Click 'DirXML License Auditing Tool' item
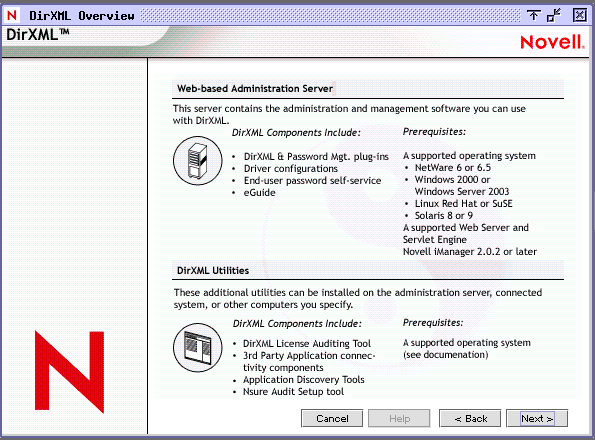Image resolution: width=595 pixels, height=440 pixels. tap(307, 344)
